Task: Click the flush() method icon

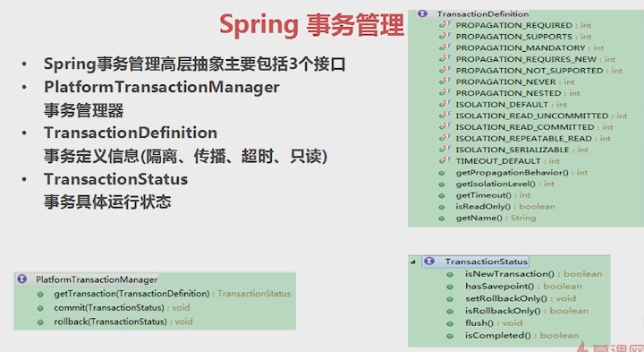Action: 450,323
